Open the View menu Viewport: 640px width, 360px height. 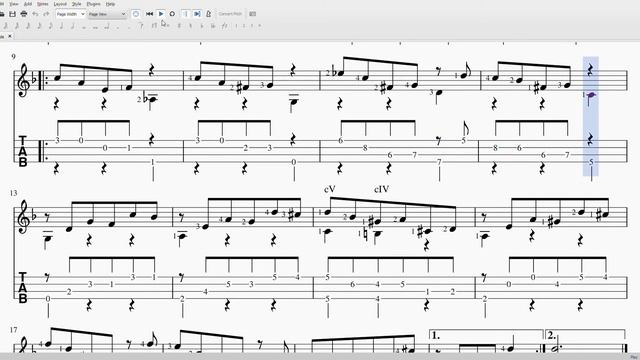pos(13,4)
